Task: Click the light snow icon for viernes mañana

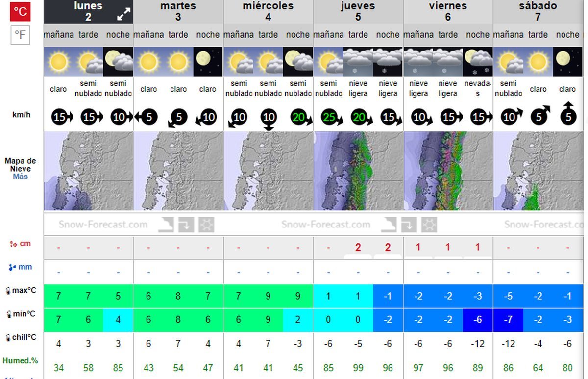Action: 418,62
